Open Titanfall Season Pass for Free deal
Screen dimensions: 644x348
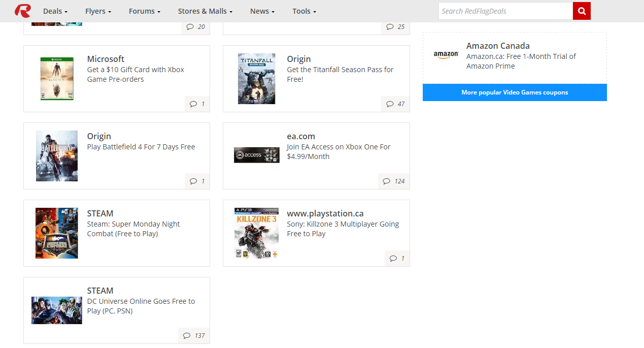point(340,74)
